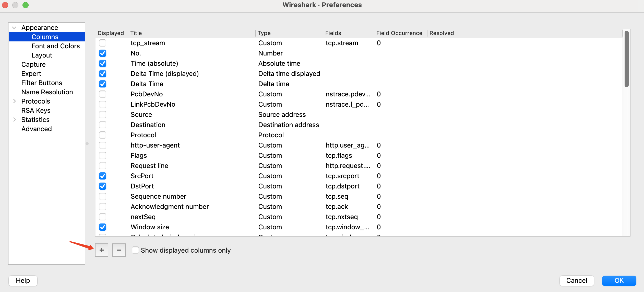Click the minus button to remove column
Image resolution: width=644 pixels, height=292 pixels.
pyautogui.click(x=119, y=250)
